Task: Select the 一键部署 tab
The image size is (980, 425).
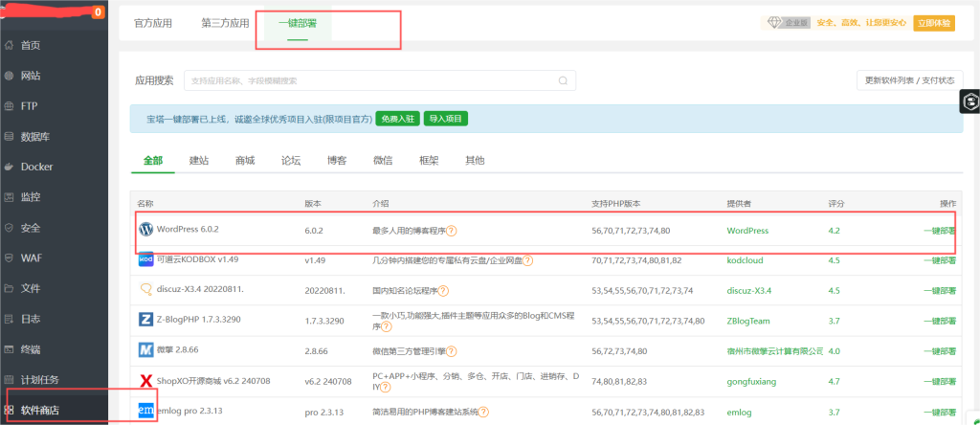Action: point(297,23)
